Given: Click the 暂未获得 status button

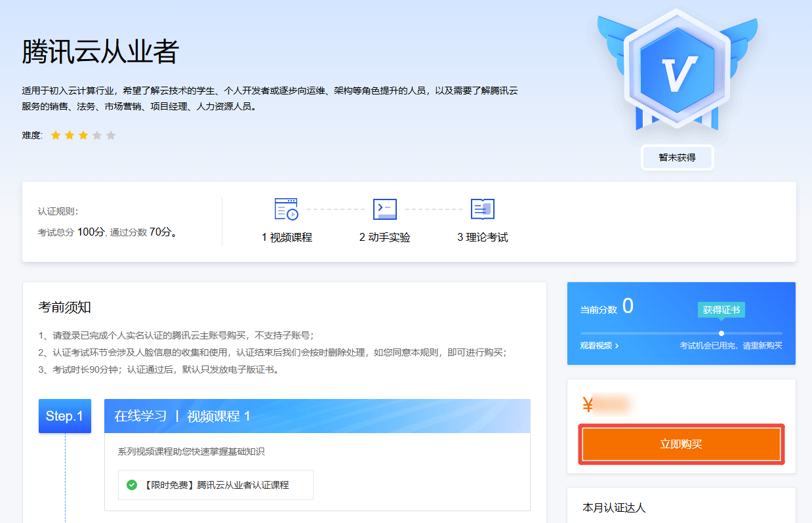Looking at the screenshot, I should (x=678, y=157).
